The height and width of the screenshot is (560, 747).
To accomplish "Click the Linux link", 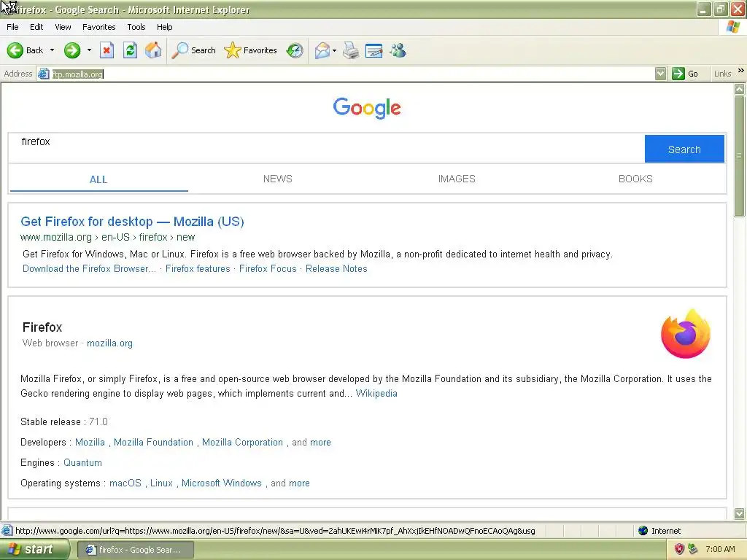I will (161, 483).
